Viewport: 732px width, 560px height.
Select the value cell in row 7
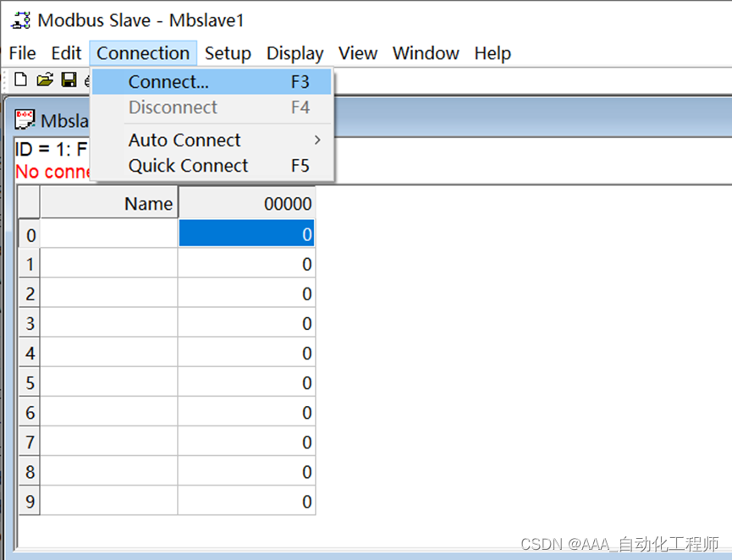(x=246, y=441)
